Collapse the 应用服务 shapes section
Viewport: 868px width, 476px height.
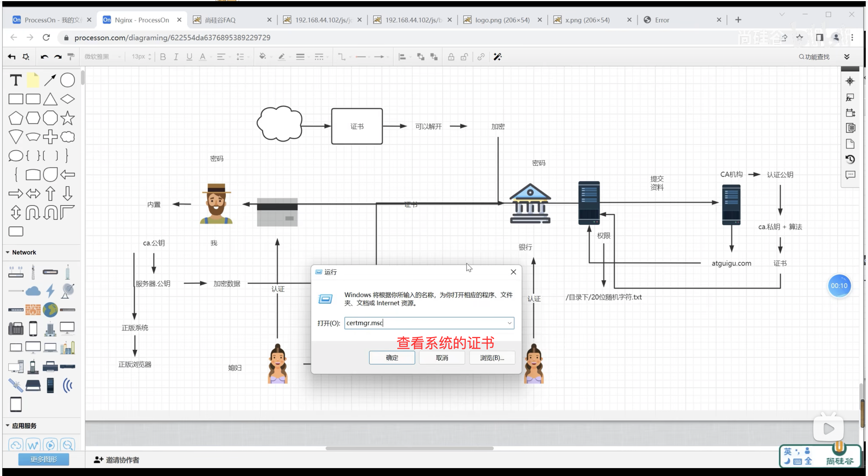point(8,426)
